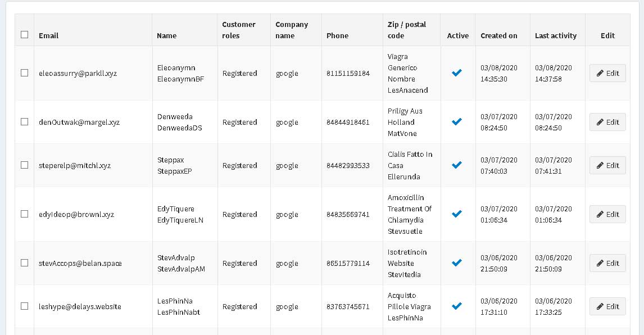Open Edit for Denweeda DenweedaDS

click(607, 122)
